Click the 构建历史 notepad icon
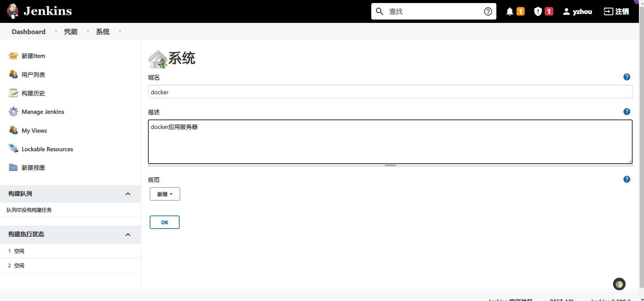Screen dimensions: 644x301 coord(13,93)
